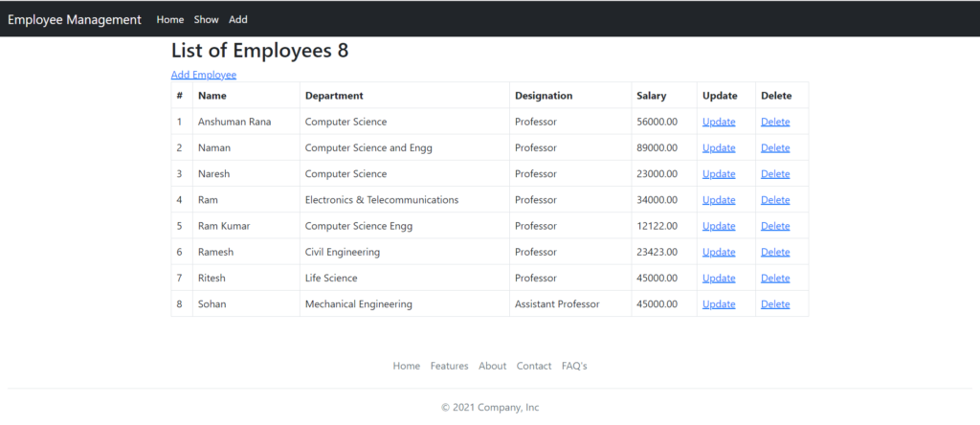
Task: Open the Employee Management brand link
Action: [75, 19]
